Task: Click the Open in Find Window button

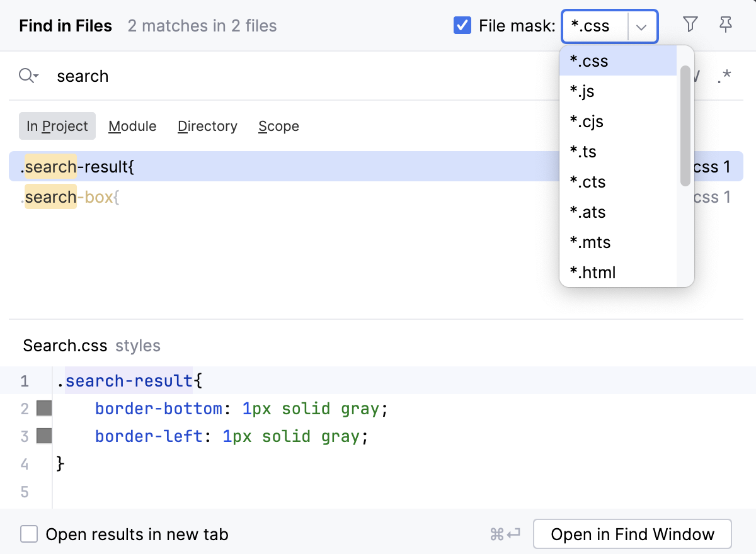Action: point(632,534)
